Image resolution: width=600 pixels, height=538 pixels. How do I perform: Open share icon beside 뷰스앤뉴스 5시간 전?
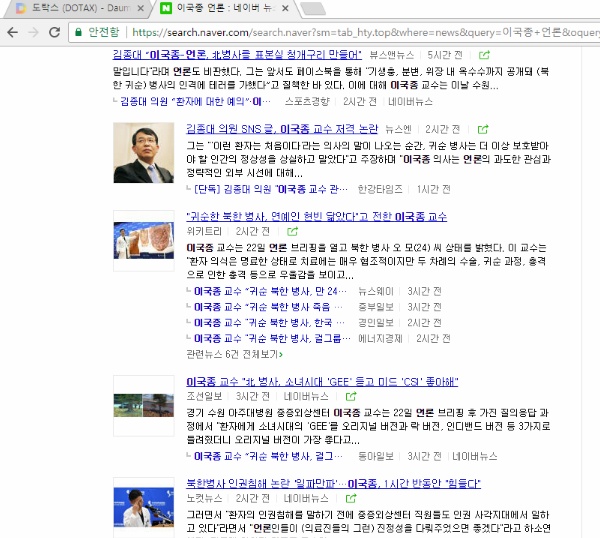[484, 55]
